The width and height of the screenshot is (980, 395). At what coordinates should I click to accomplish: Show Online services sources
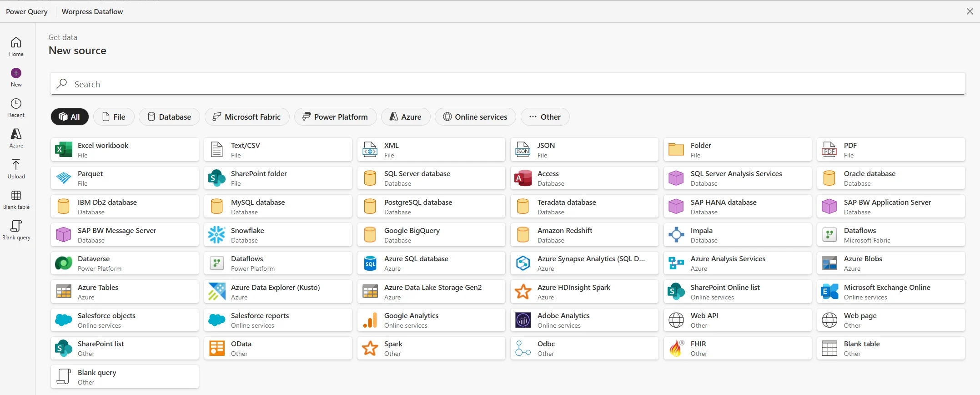pyautogui.click(x=475, y=117)
